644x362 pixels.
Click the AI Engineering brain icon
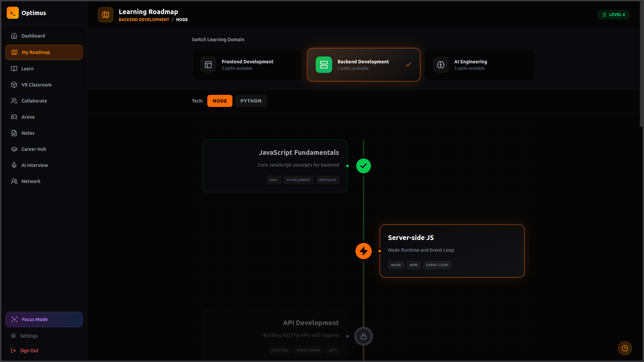[x=441, y=65]
